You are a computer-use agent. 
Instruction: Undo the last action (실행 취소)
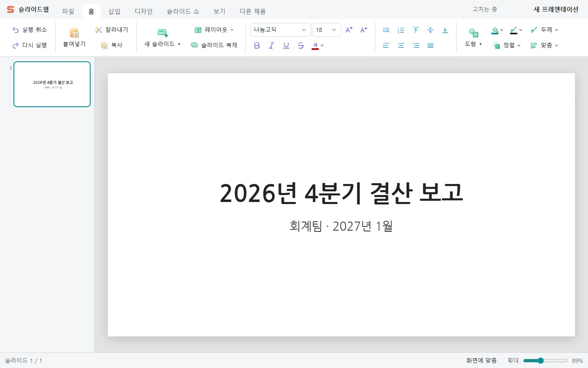coord(30,30)
